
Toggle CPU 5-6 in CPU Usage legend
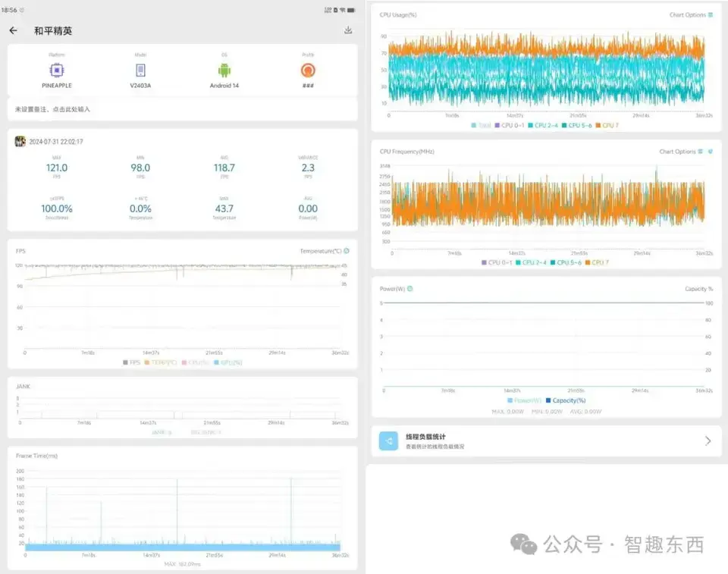pos(576,125)
